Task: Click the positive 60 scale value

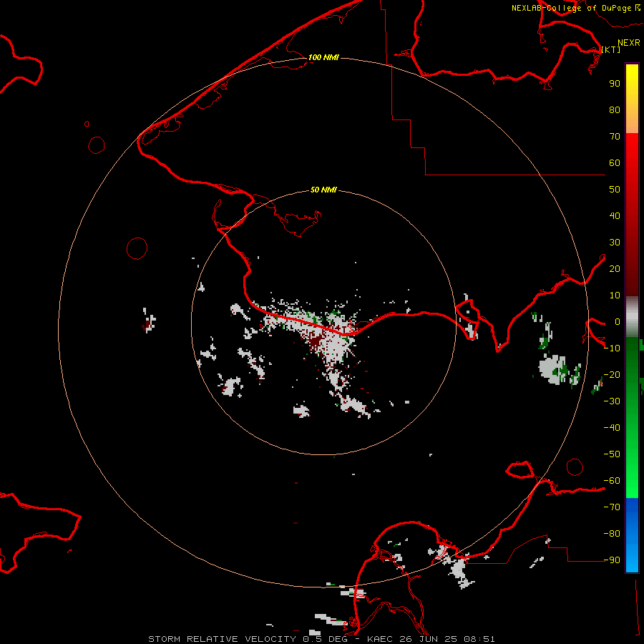Action: point(615,162)
